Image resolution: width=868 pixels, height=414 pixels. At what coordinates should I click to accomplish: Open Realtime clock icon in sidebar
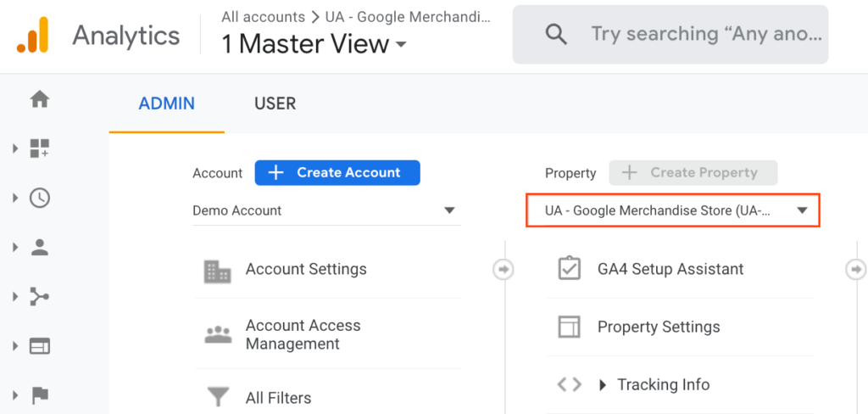[x=40, y=199]
